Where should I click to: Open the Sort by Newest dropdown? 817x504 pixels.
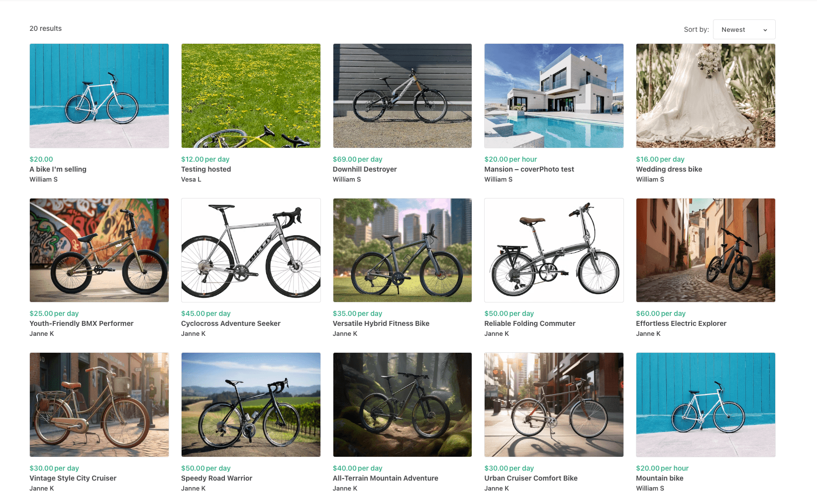tap(743, 30)
